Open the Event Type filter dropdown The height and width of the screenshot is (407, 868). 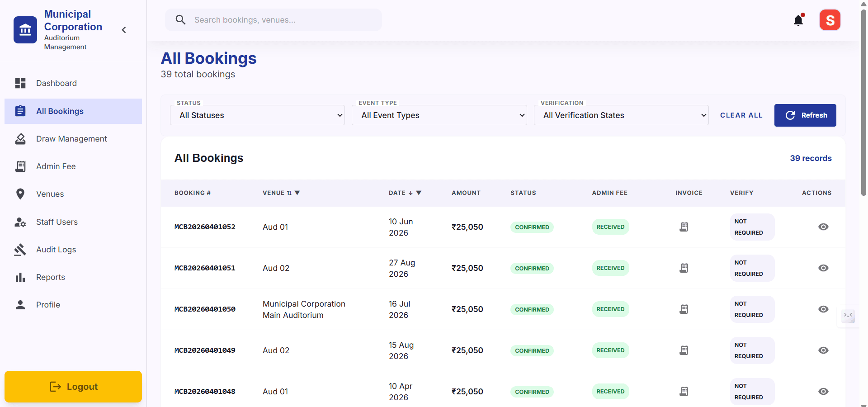439,115
